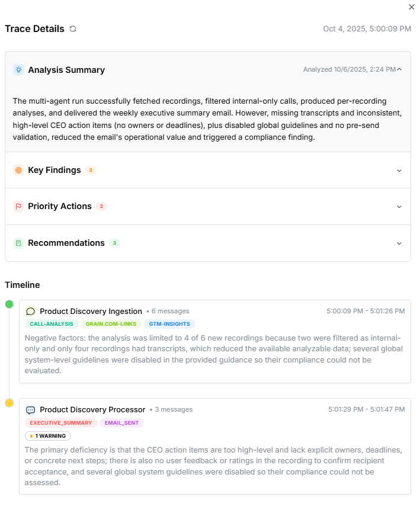Click the Priority Actions flag icon
Viewport: 420px width, 510px height.
[18, 206]
